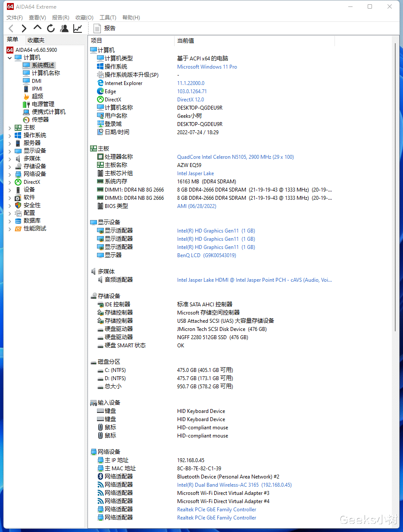
Task: Select AIDA64 v6.60.5900 root tree item
Action: pyautogui.click(x=32, y=50)
